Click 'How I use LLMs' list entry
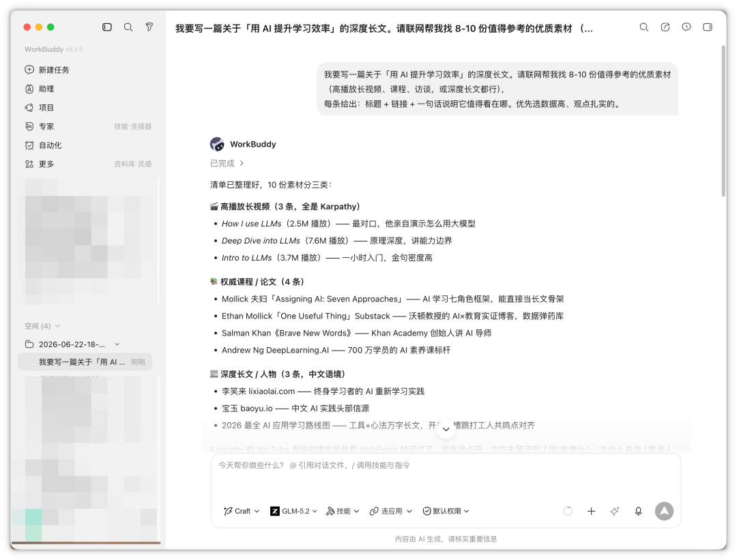Screen dimensions: 737x560 (x=348, y=224)
